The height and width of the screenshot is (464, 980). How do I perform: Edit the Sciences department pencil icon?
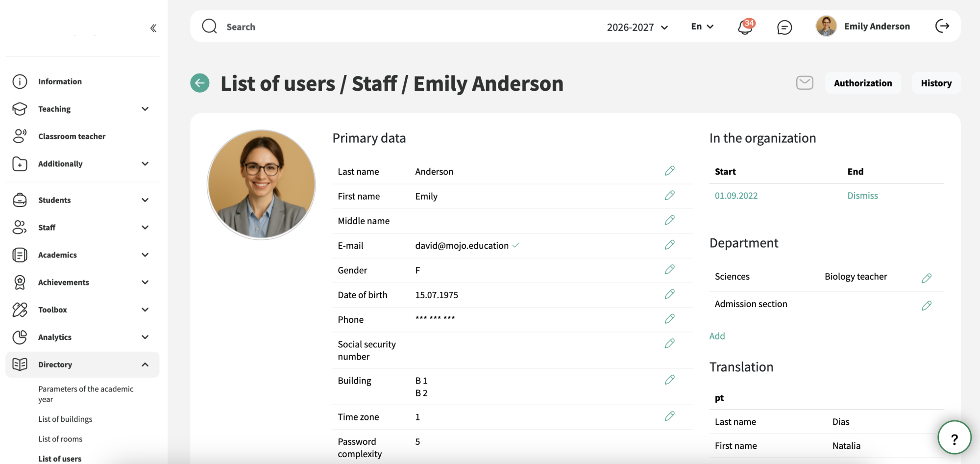point(927,278)
